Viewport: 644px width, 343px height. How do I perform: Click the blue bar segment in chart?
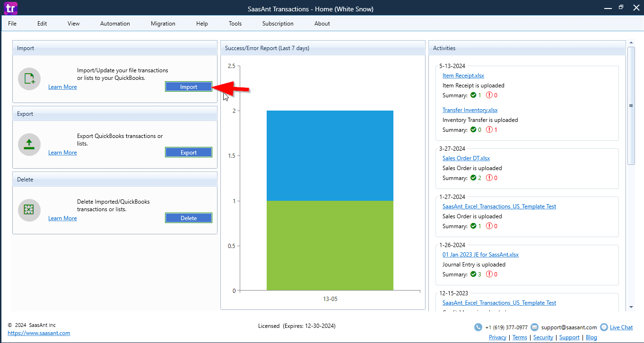click(x=330, y=156)
